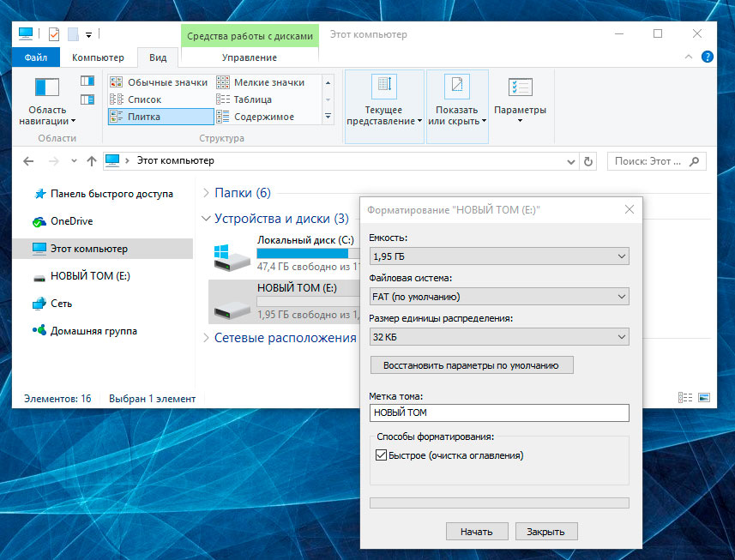Screen dimensions: 735x560
Task: Go up one level with up arrow
Action: (x=92, y=161)
